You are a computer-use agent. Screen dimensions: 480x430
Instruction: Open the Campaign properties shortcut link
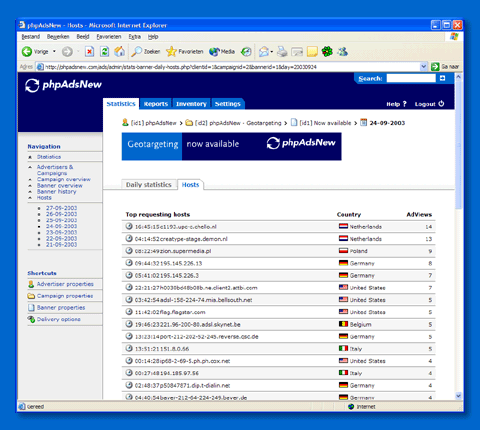(65, 296)
